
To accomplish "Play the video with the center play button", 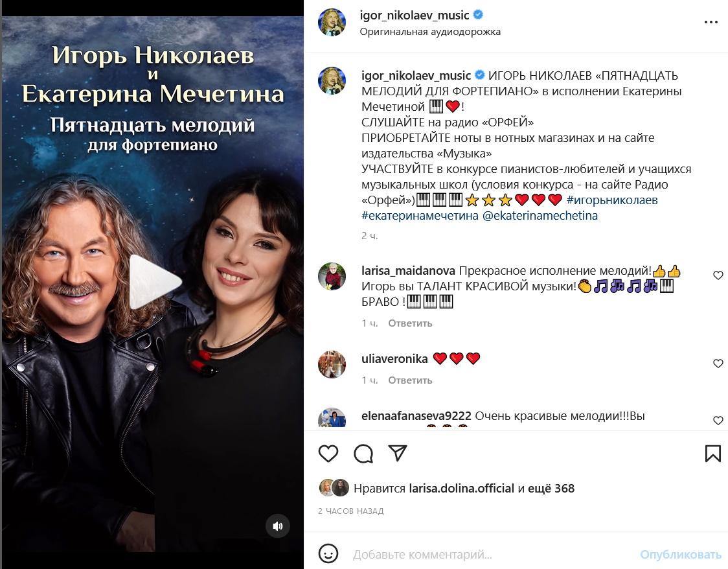I will 155,281.
